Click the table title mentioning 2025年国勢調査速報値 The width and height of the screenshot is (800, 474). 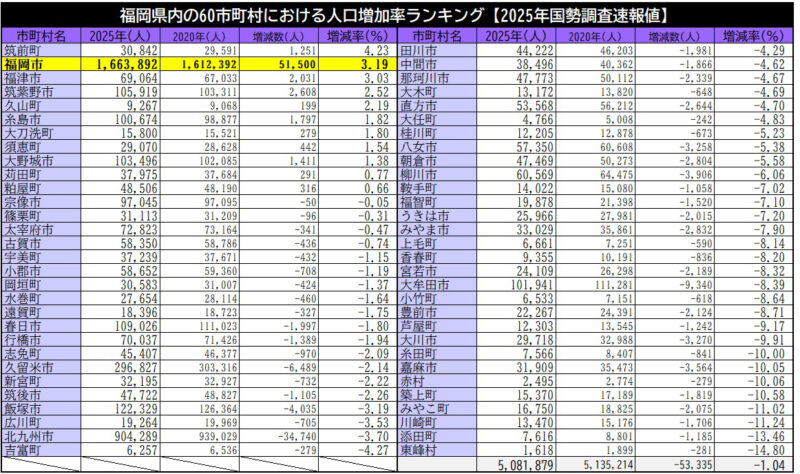pyautogui.click(x=395, y=15)
